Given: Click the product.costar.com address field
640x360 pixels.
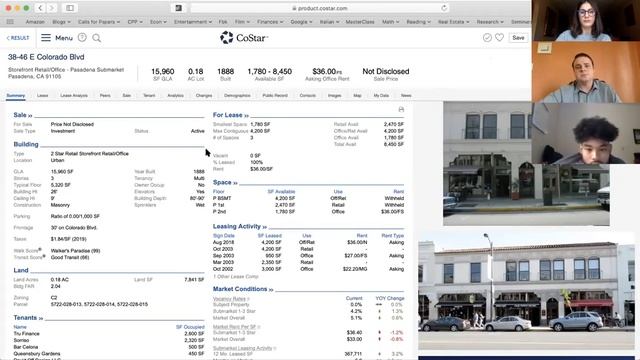Looking at the screenshot, I should (x=320, y=8).
